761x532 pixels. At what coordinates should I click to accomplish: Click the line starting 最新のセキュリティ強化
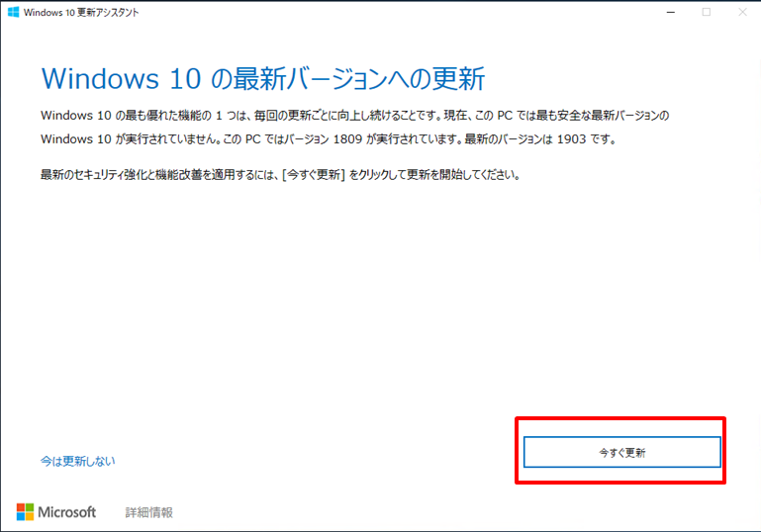coord(280,174)
